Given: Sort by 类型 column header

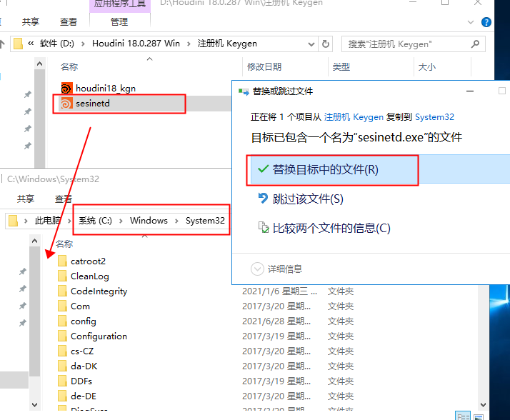Looking at the screenshot, I should click(341, 66).
